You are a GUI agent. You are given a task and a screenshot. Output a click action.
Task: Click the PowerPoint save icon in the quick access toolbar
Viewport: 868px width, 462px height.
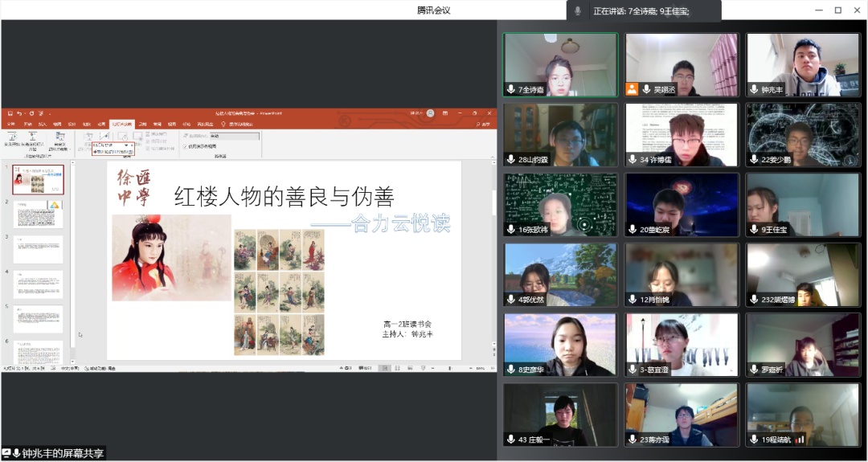tap(10, 113)
